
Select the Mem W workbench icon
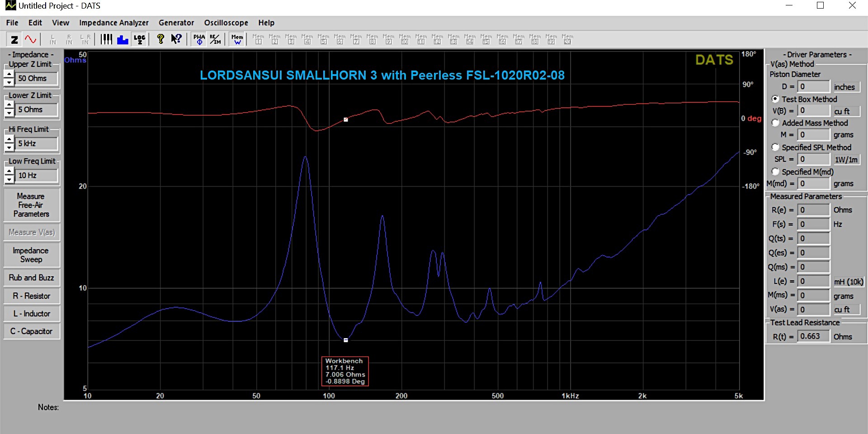coord(237,39)
